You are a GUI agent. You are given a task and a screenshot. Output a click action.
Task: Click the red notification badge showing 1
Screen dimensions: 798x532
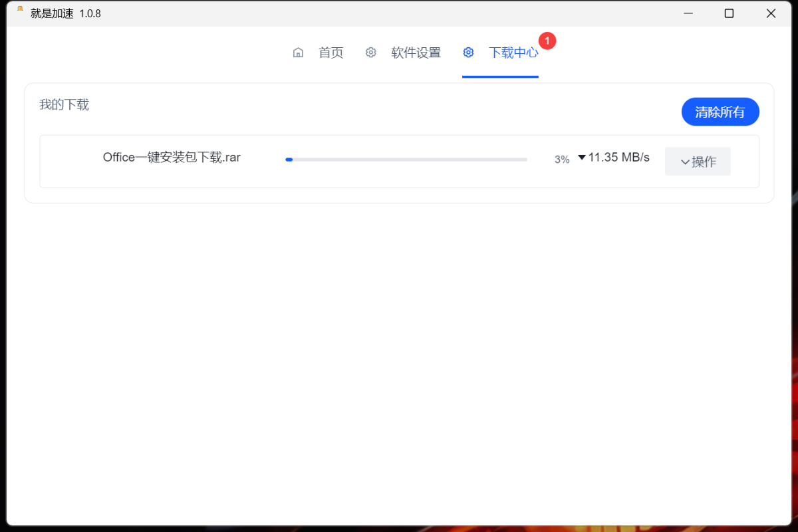pyautogui.click(x=547, y=41)
